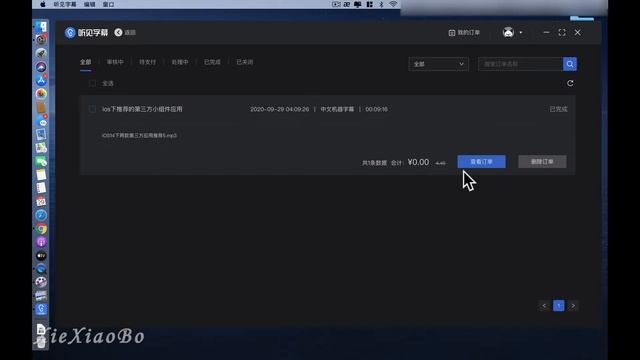Open Maps in the dock
Image resolution: width=640 pixels, height=360 pixels.
(41, 148)
